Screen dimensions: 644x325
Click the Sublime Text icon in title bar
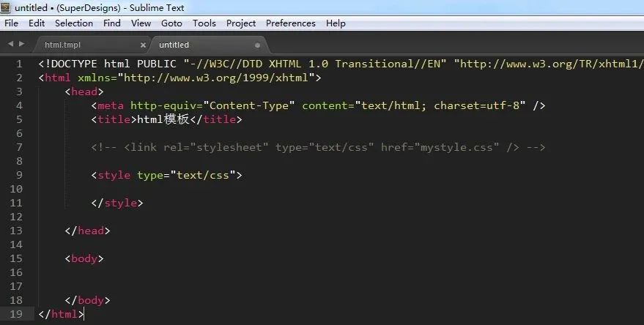point(5,7)
